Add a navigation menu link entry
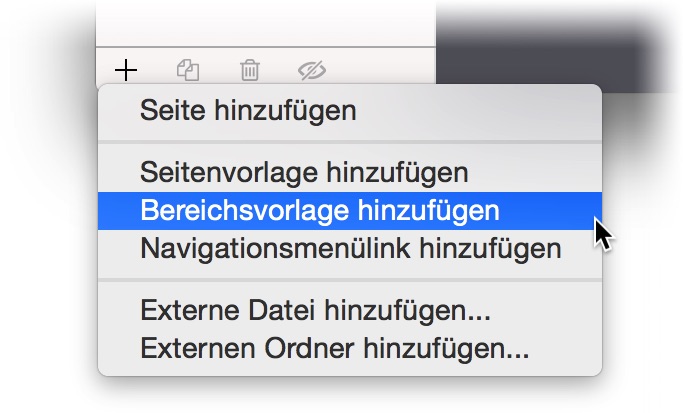This screenshot has width=683, height=413. point(350,247)
